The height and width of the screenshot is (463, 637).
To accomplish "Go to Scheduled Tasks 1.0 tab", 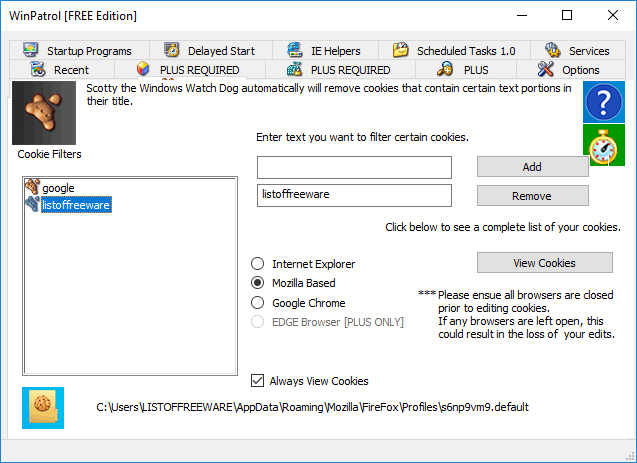I will [x=454, y=50].
